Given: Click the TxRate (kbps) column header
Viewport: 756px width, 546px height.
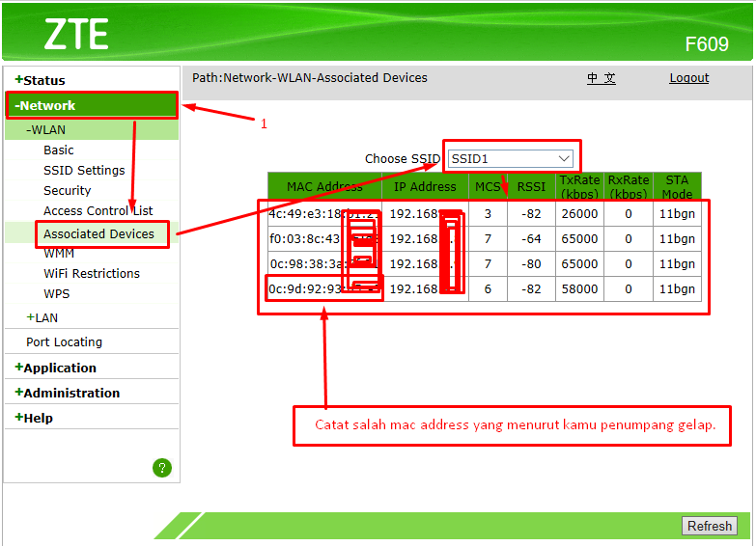Looking at the screenshot, I should click(579, 186).
